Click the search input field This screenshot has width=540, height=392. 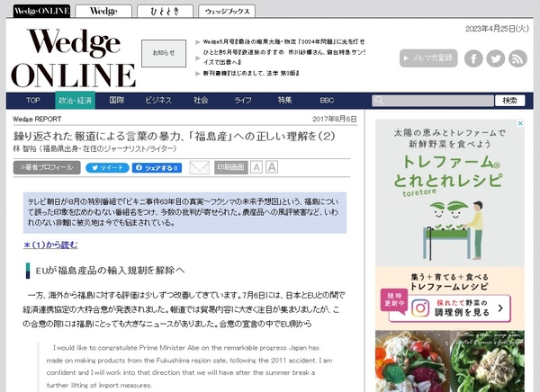pos(433,101)
